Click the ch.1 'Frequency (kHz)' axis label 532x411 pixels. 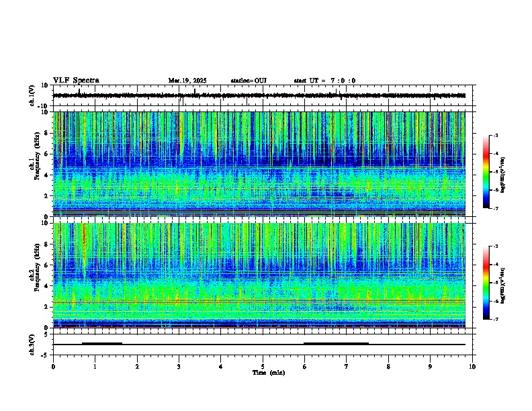[37, 156]
